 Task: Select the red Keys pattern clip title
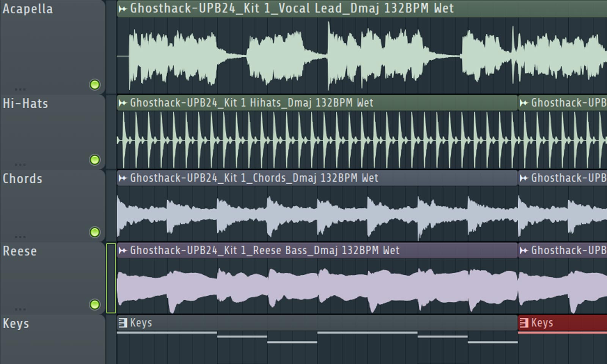(563, 323)
